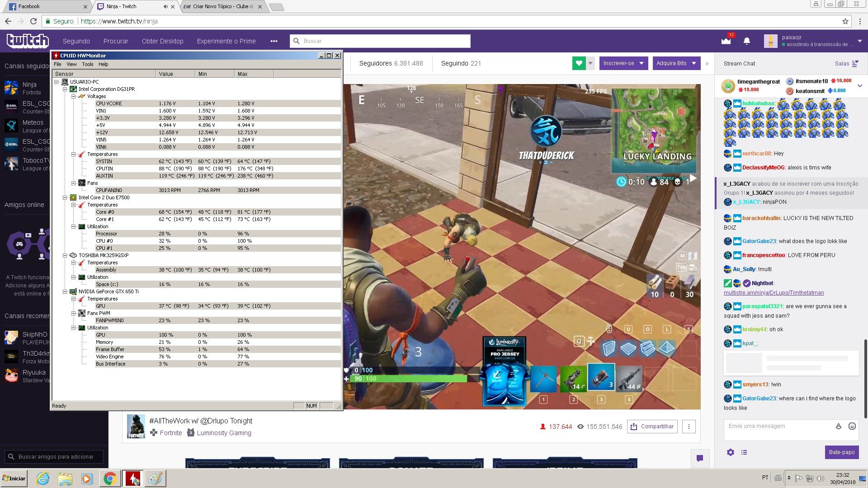Open the Twitch nav more ellipsis menu

(274, 41)
